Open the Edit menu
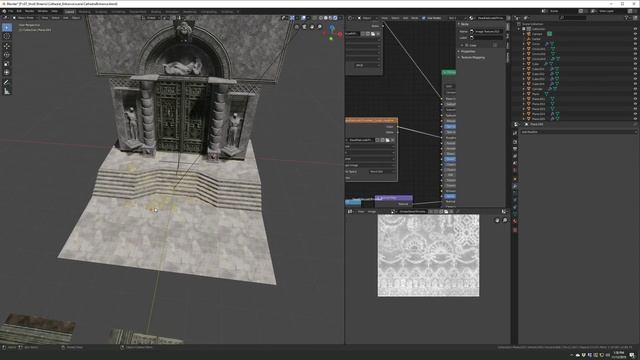The height and width of the screenshot is (360, 640). click(19, 11)
